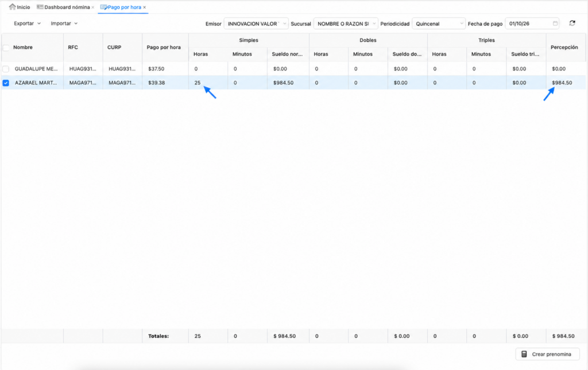Click the calculator icon in Crear prenomina

coord(524,354)
